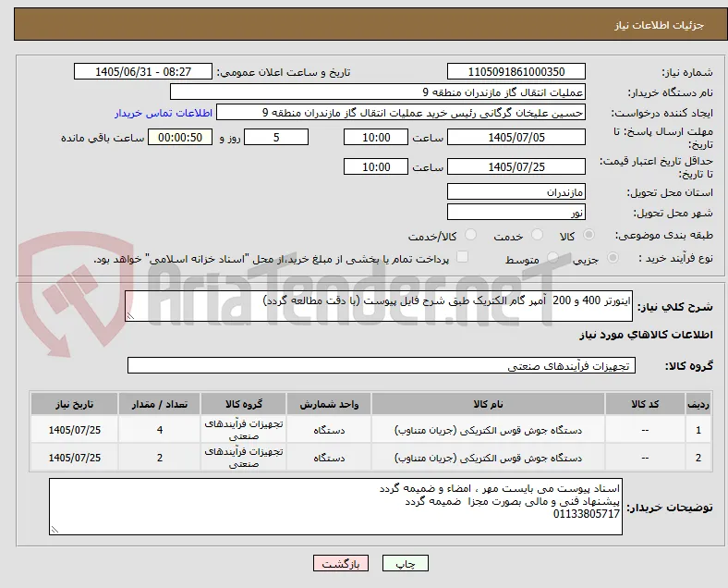Click the need date in row 2

(x=74, y=458)
